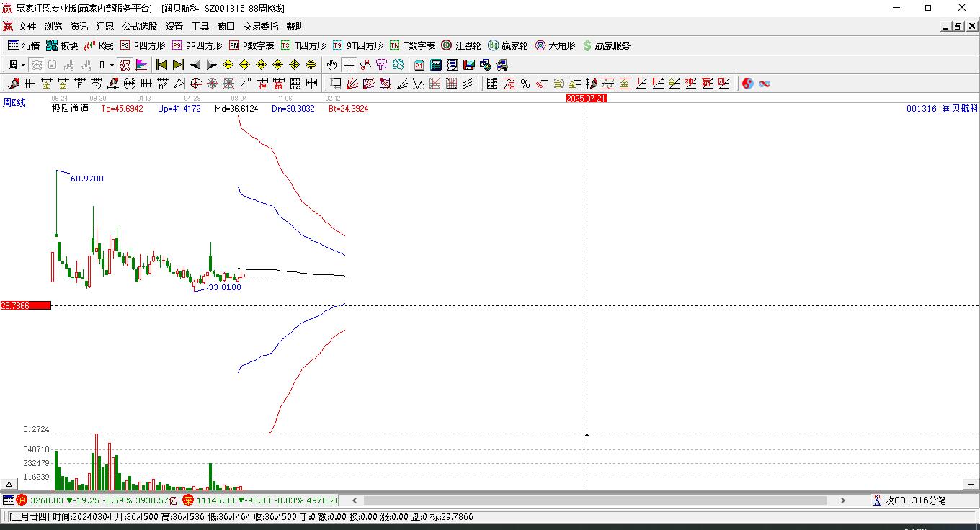Image resolution: width=980 pixels, height=530 pixels.
Task: Open the 公式选股 menu
Action: (139, 26)
